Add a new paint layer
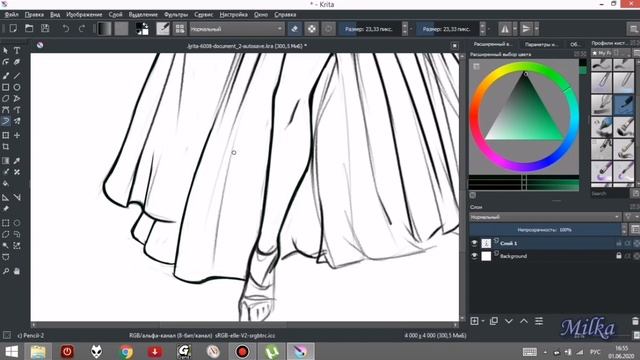640x360 pixels. [x=474, y=321]
